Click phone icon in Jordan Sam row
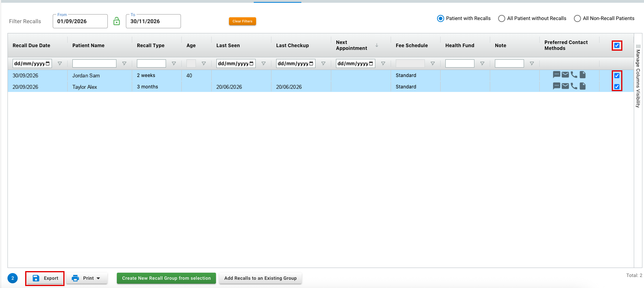This screenshot has width=644, height=288. (x=574, y=75)
